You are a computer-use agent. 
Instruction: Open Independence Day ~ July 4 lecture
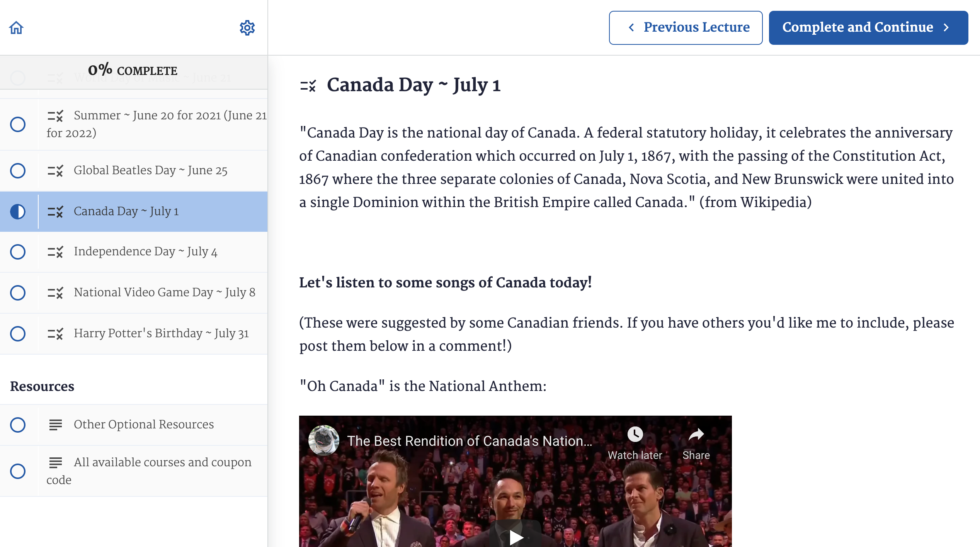click(x=134, y=252)
